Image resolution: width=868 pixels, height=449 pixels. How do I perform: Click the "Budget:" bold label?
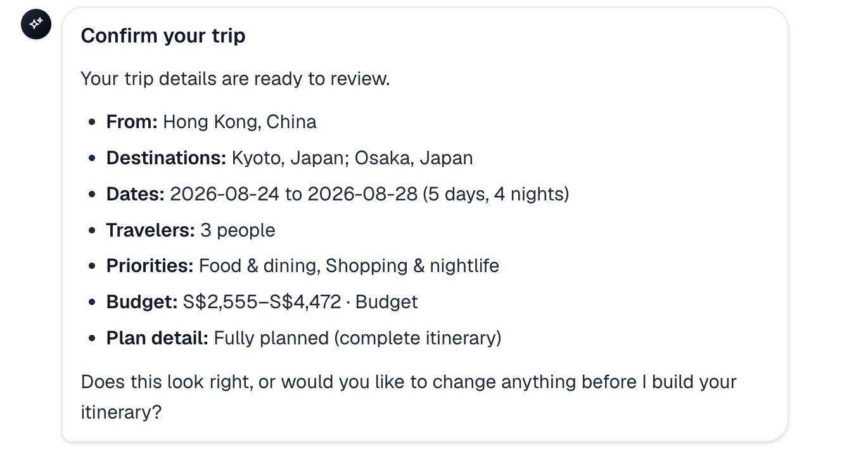(x=142, y=302)
